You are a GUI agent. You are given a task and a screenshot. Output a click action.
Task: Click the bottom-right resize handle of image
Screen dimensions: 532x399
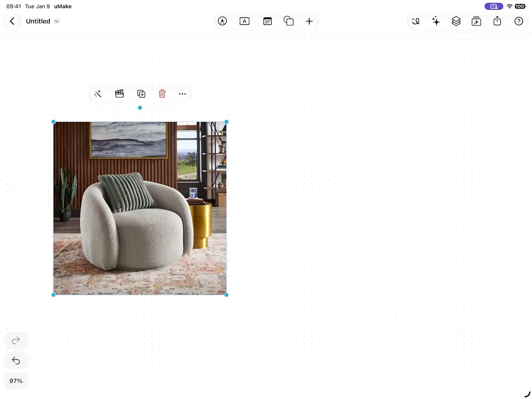226,295
